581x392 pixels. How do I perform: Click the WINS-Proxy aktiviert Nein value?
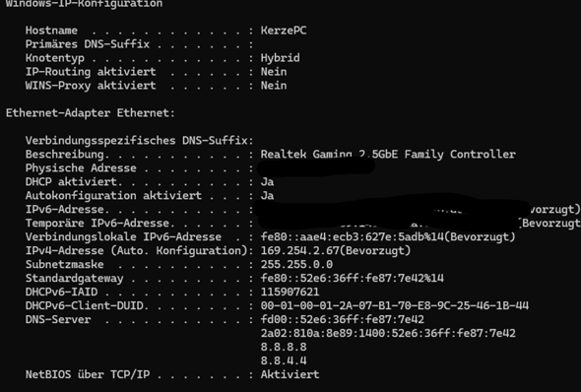(274, 86)
